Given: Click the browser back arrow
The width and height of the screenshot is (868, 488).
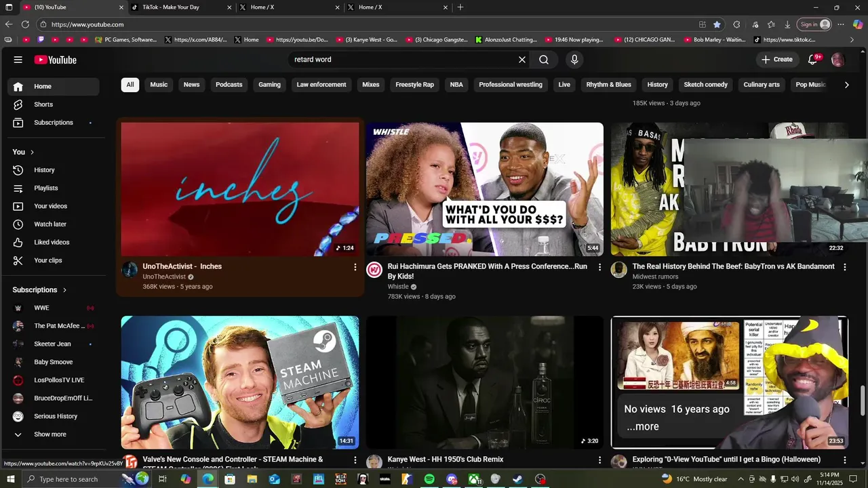Looking at the screenshot, I should [9, 24].
